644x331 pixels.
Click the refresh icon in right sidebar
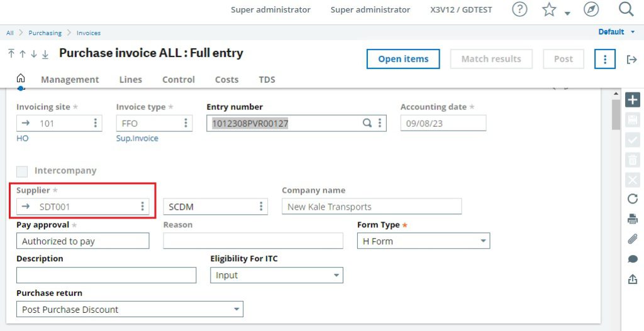click(633, 199)
